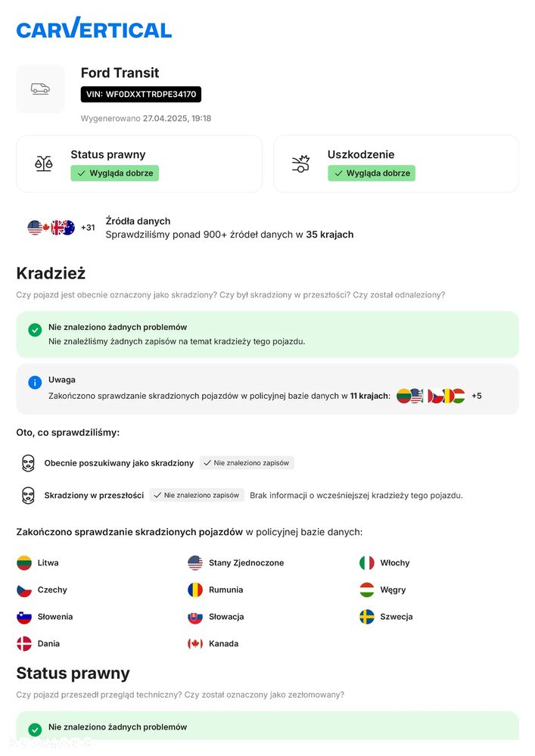Click the Sweden flag next to Szwecja

coord(367,617)
